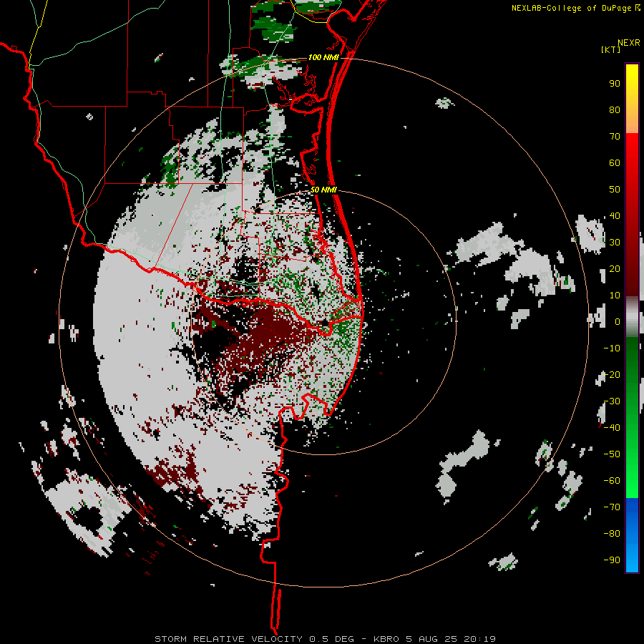Click the 60 value on velocity scale

615,163
